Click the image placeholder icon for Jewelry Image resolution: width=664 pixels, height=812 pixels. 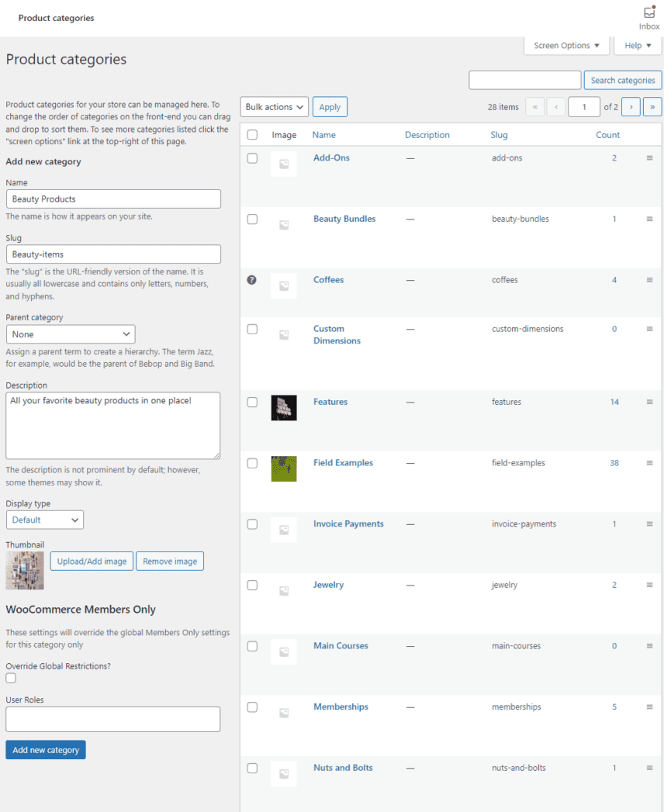pos(283,591)
